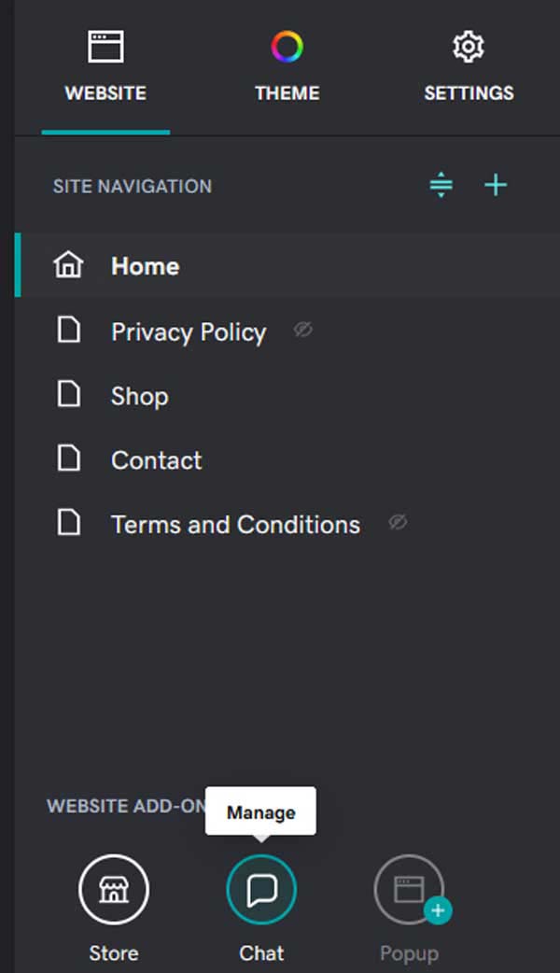Select the Home navigation entry
This screenshot has width=560, height=973.
pyautogui.click(x=145, y=266)
